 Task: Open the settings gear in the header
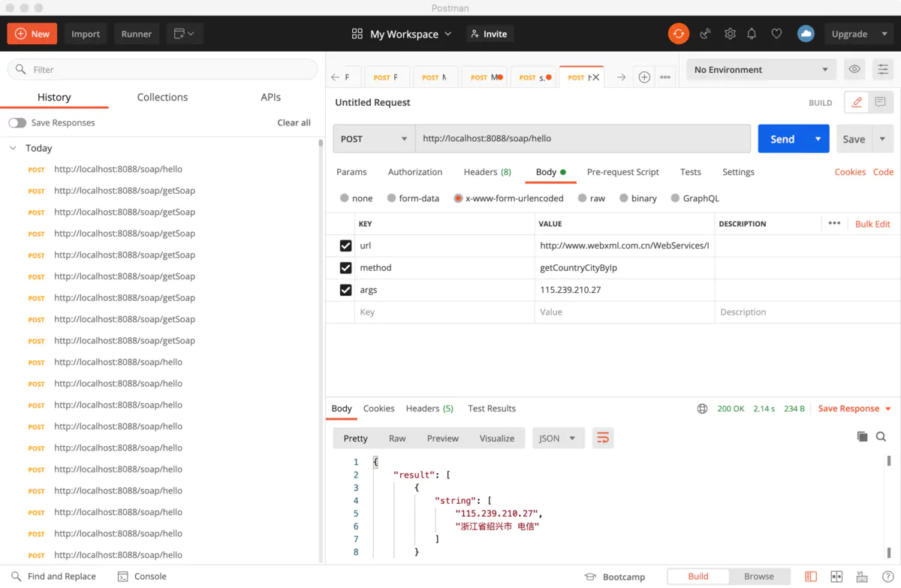[730, 34]
